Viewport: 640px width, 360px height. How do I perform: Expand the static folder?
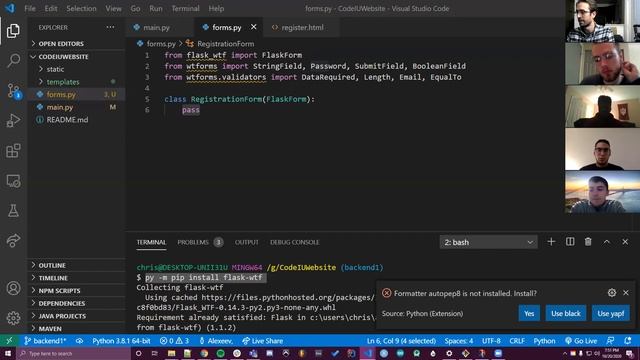76,69
